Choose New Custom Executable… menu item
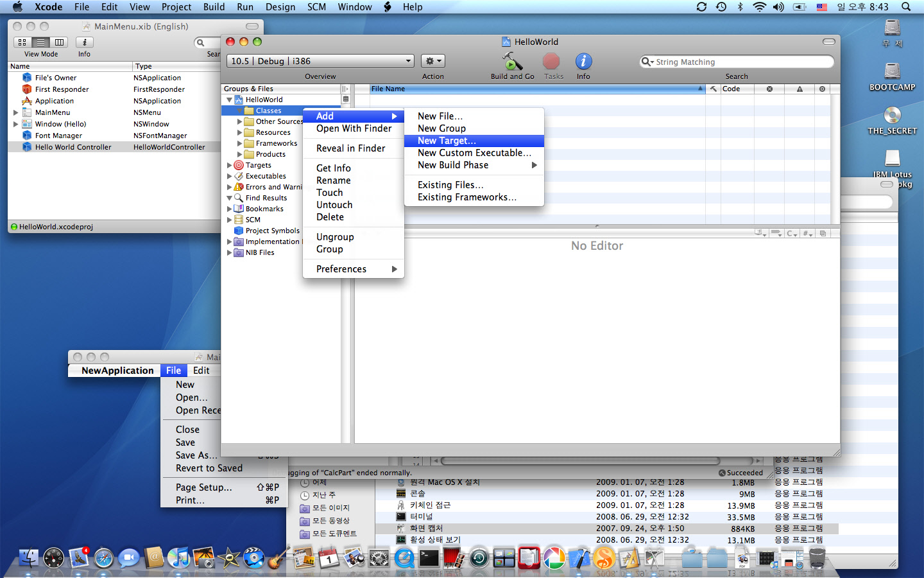 tap(474, 153)
